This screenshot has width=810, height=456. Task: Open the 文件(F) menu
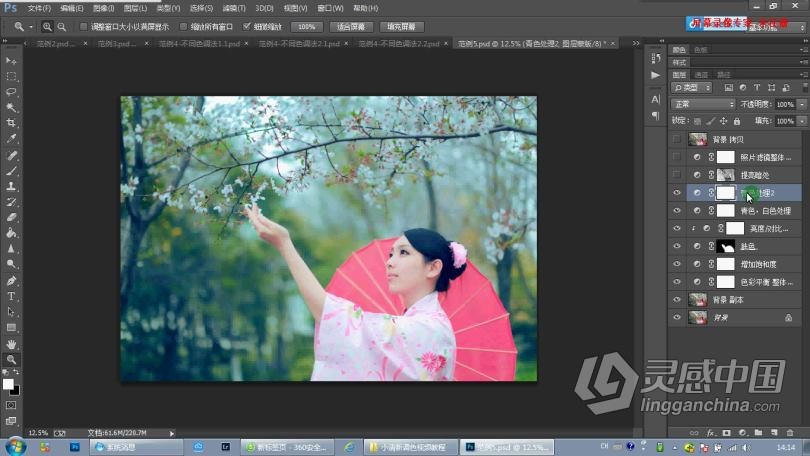39,8
